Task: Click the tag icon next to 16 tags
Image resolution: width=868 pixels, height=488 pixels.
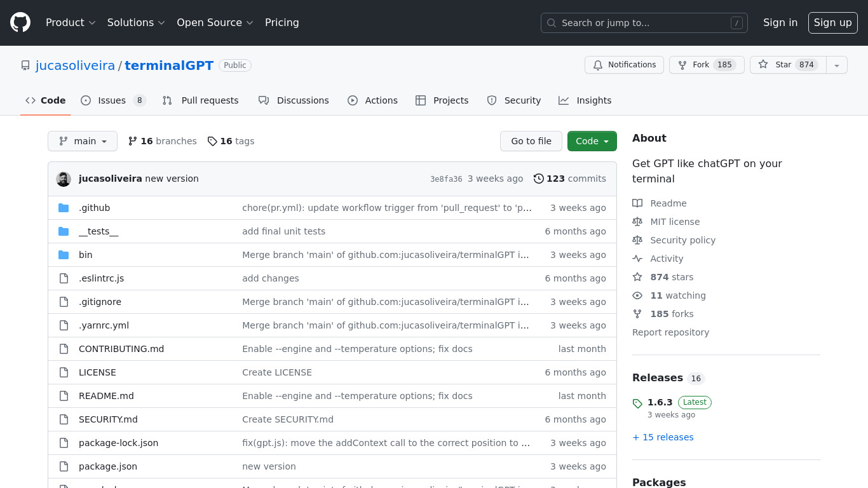Action: coord(212,141)
